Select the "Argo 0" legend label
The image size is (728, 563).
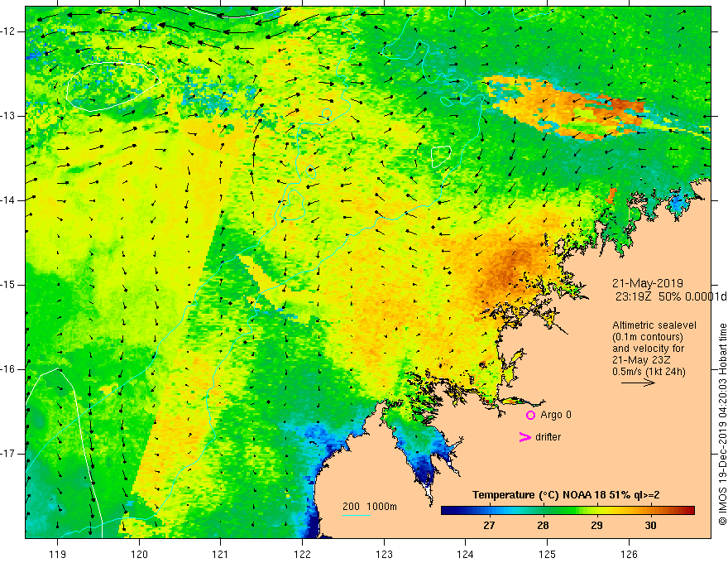[556, 415]
